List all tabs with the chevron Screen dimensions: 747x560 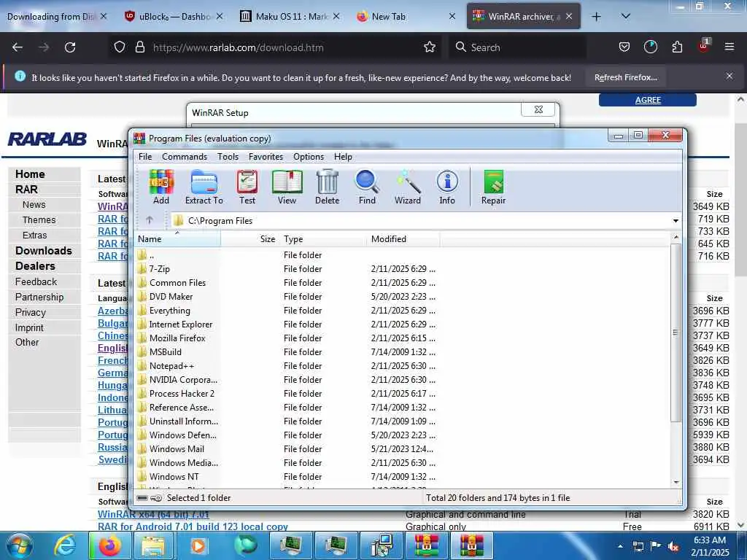click(x=626, y=16)
